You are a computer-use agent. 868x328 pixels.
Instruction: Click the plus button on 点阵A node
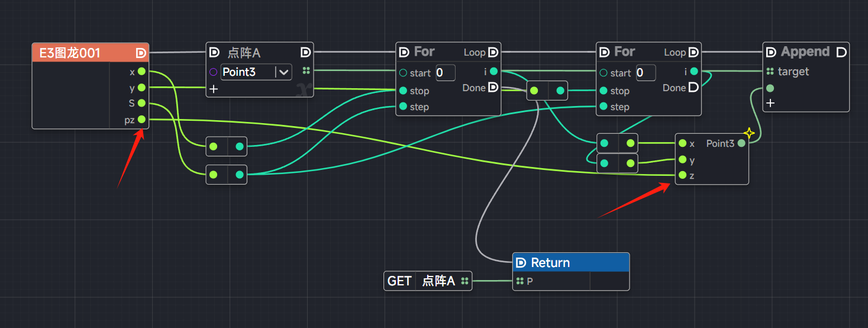pos(214,89)
